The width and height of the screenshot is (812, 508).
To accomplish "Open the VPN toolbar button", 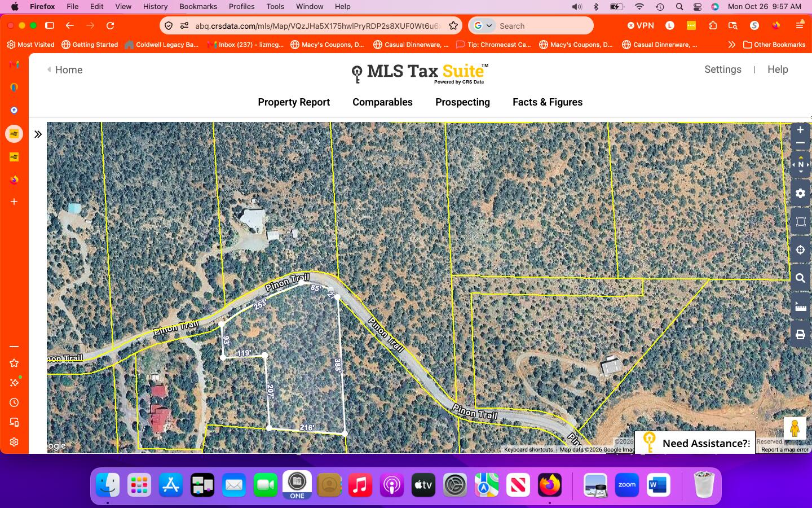I will tap(641, 25).
